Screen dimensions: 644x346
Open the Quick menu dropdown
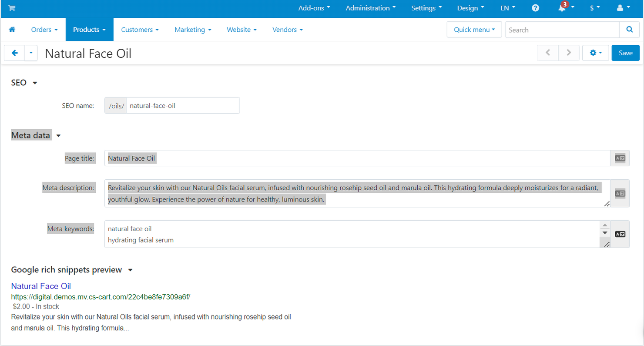(x=474, y=30)
